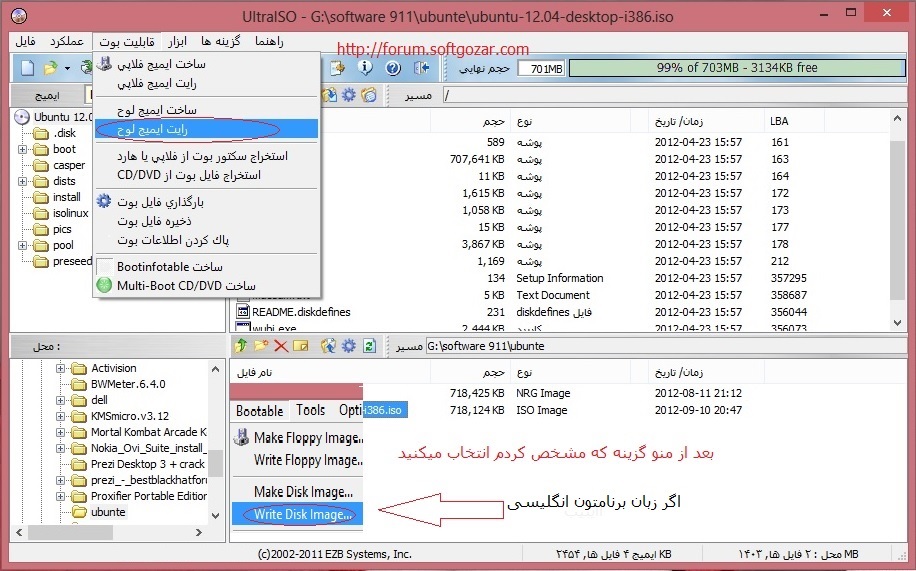Viewport: 916px width, 571px height.
Task: Expand the Mortal Kombat Arcade folder node
Action: (60, 432)
